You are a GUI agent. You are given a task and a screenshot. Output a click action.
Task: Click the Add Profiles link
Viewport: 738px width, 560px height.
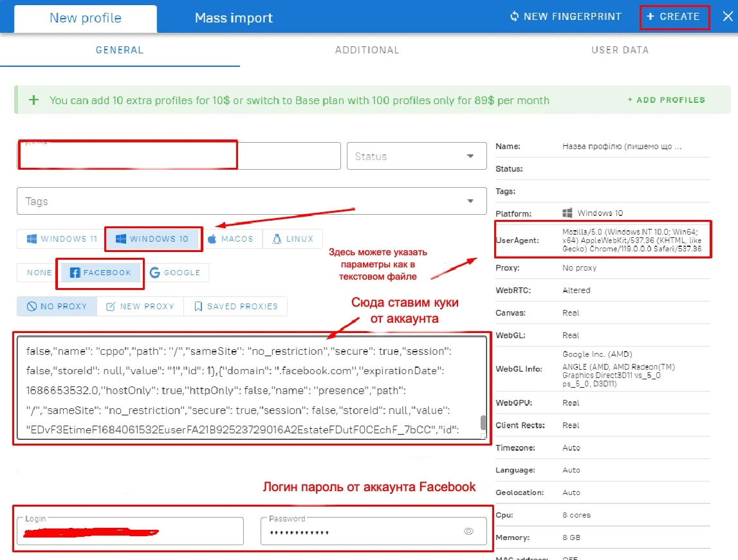667,100
